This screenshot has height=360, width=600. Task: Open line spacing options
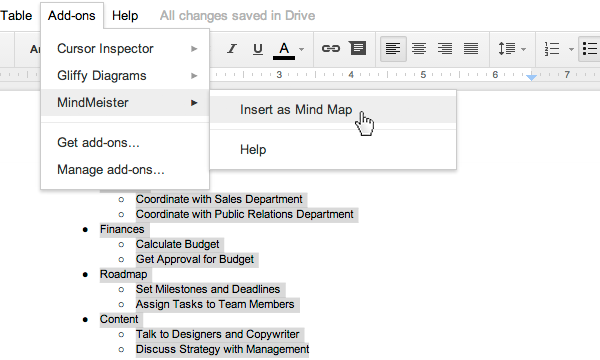tap(512, 49)
